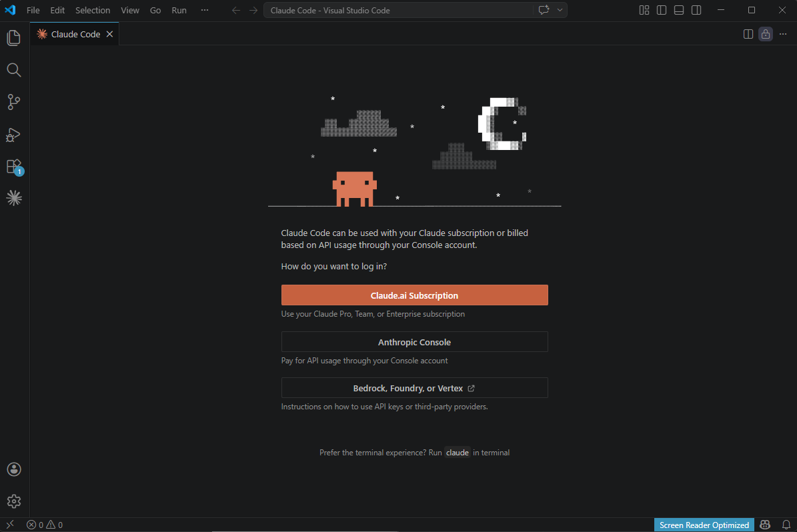Open the Extensions view with the update badge

point(14,166)
